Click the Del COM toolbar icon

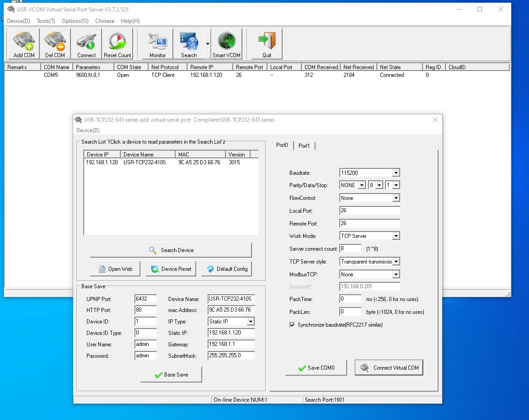(55, 44)
